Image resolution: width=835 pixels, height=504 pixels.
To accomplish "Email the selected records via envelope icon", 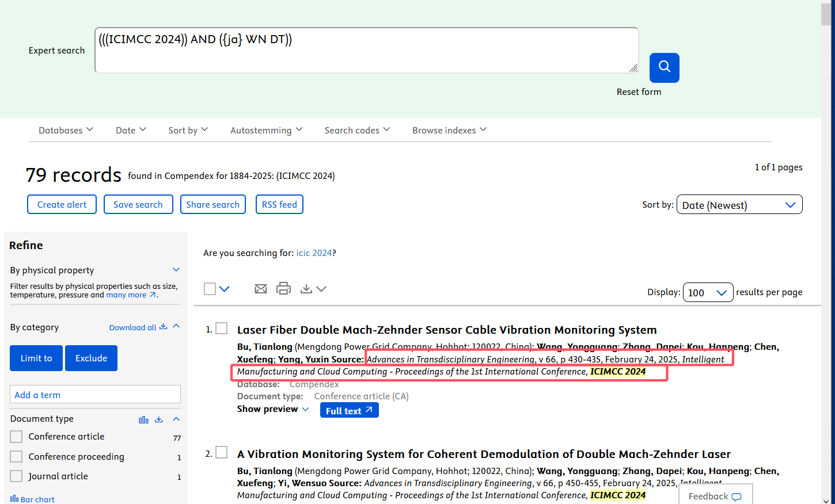I will tap(261, 289).
